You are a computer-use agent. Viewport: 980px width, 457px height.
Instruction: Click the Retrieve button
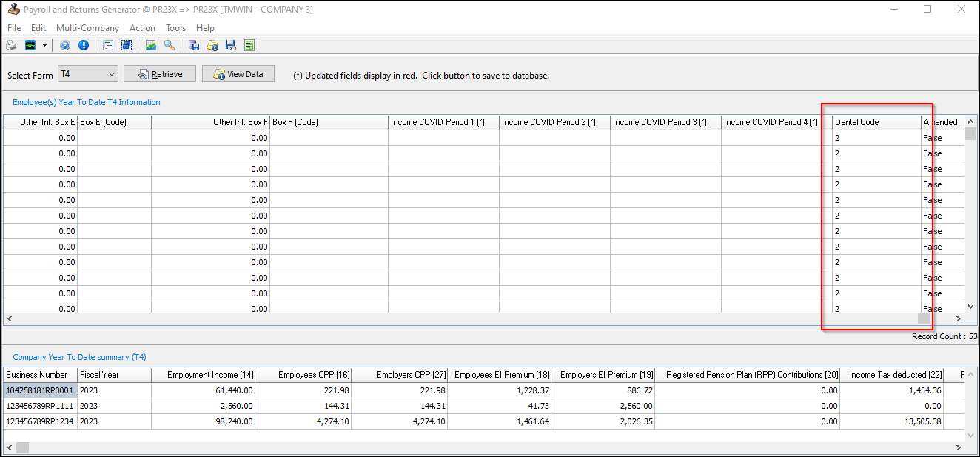(159, 73)
